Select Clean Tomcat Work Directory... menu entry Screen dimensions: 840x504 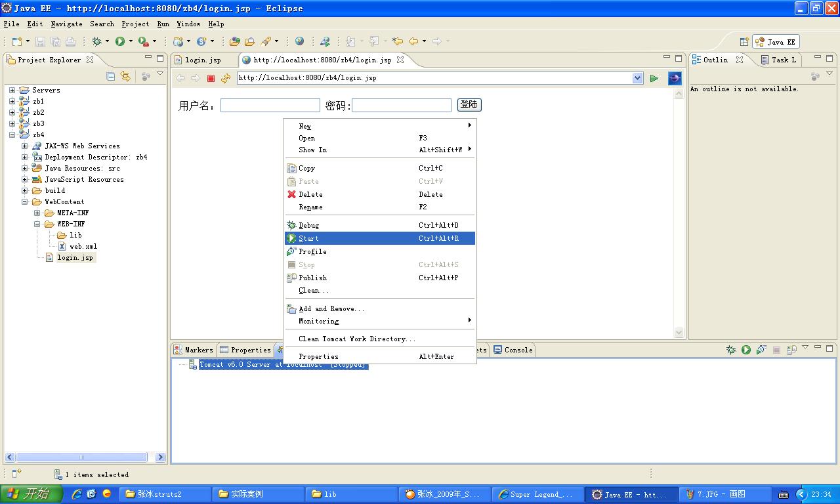(x=380, y=339)
